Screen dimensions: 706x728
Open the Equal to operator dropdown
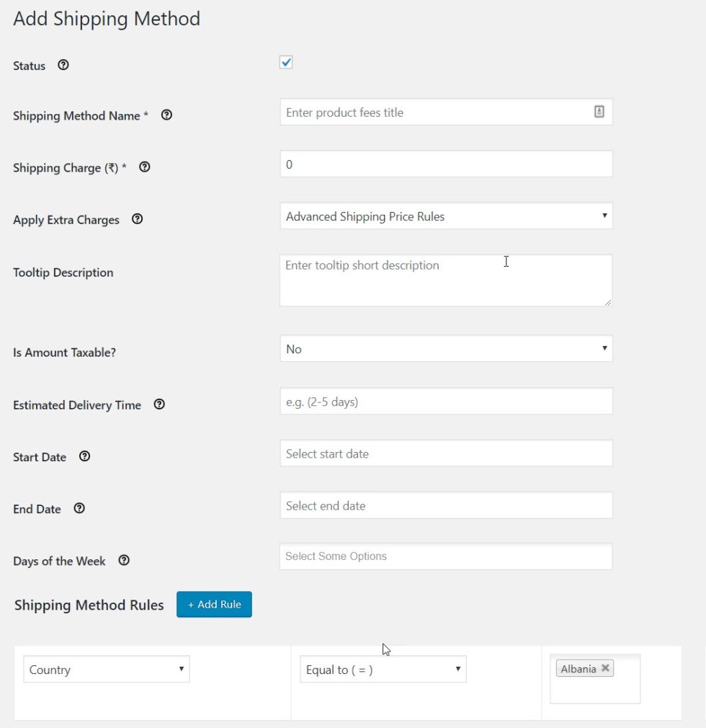coord(383,669)
